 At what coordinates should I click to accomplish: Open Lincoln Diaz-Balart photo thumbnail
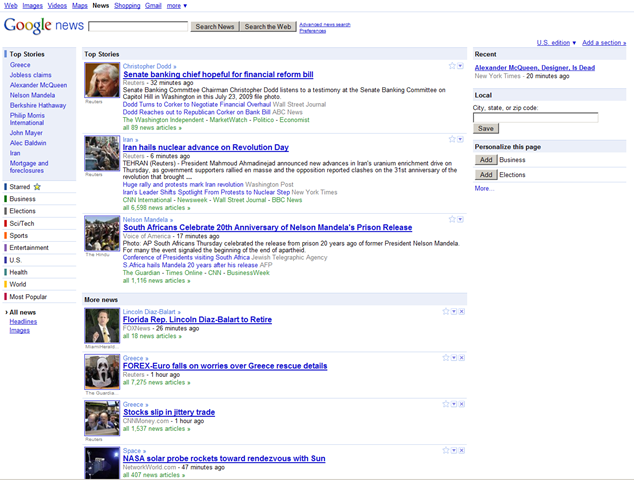(102, 326)
